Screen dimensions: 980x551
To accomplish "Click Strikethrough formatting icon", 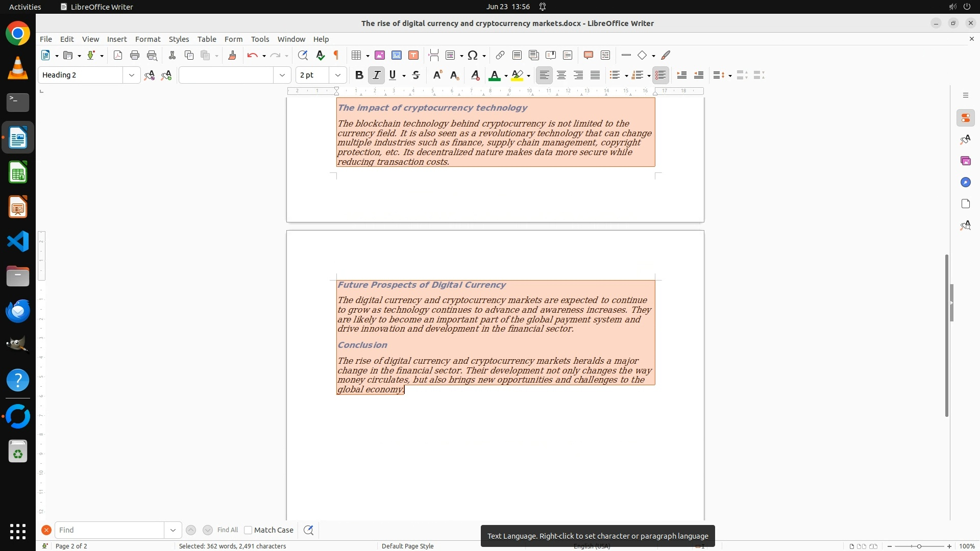I will [416, 75].
